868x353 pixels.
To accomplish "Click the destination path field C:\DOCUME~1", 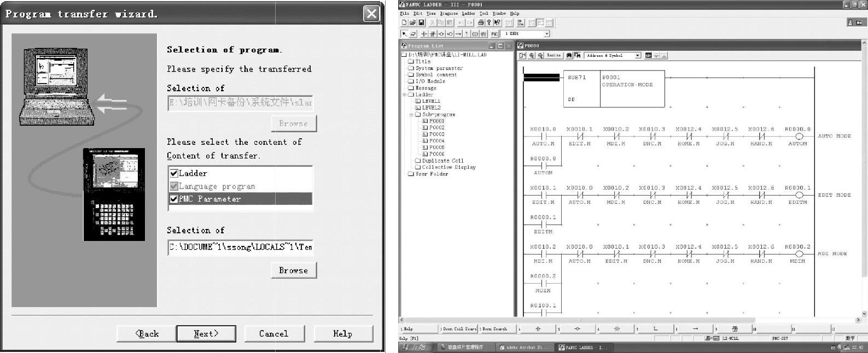I will 240,247.
